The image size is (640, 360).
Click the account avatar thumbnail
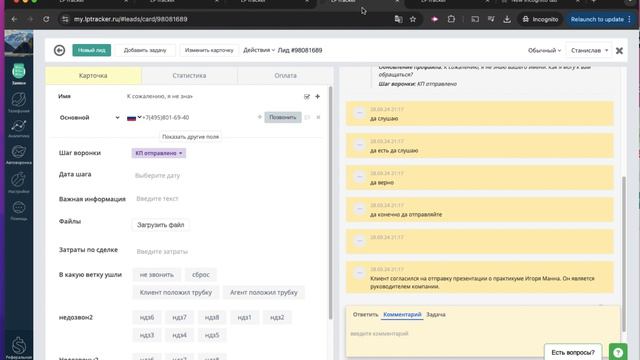[19, 42]
